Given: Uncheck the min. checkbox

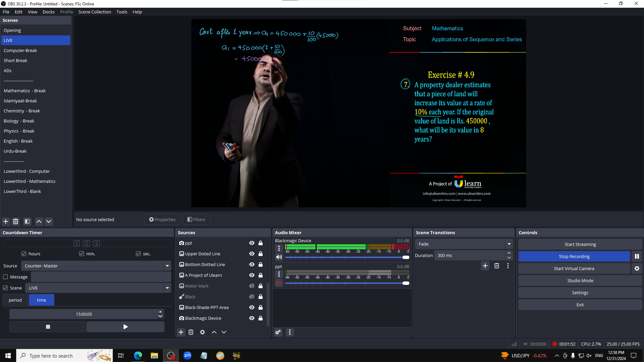Looking at the screenshot, I should [82, 254].
